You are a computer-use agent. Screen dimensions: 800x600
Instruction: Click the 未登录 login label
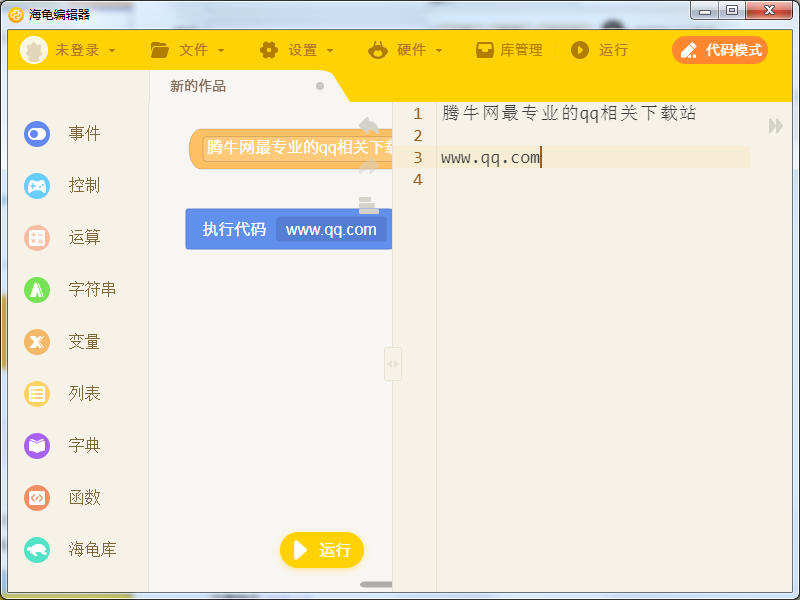(77, 50)
